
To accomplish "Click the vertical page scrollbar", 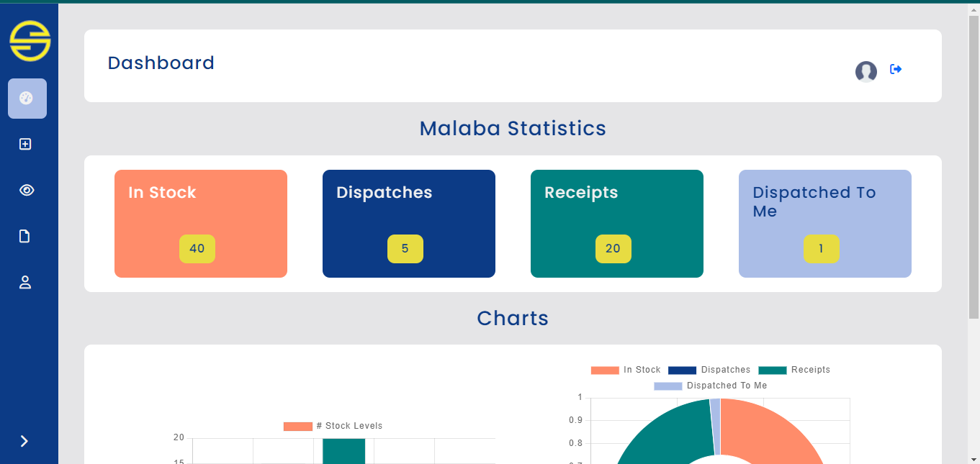I will click(974, 165).
